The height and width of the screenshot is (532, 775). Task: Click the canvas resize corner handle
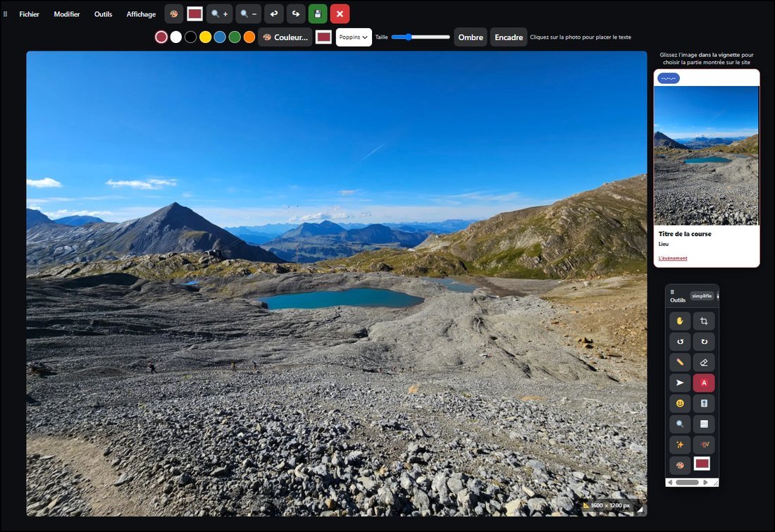[x=640, y=509]
